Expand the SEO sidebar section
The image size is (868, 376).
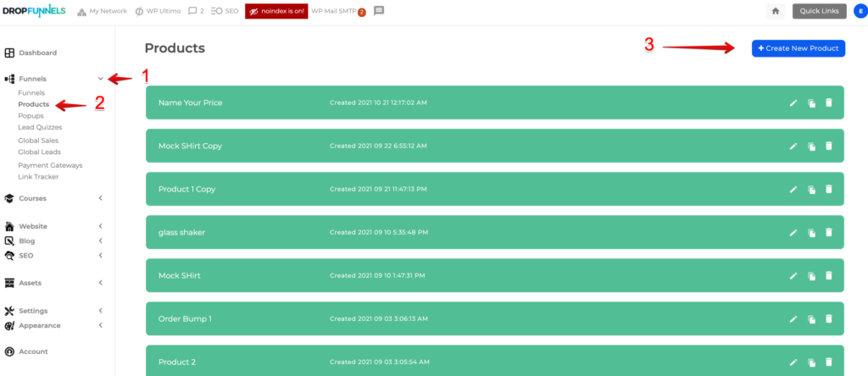click(x=100, y=256)
